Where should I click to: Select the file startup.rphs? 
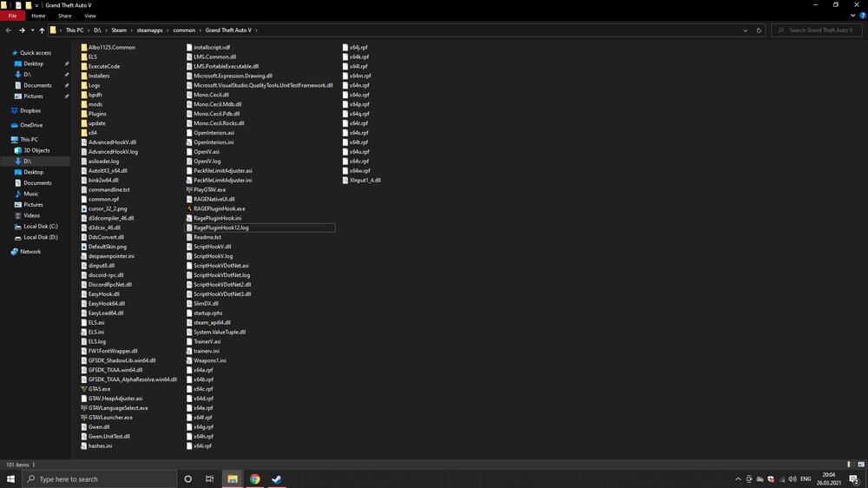tap(207, 313)
